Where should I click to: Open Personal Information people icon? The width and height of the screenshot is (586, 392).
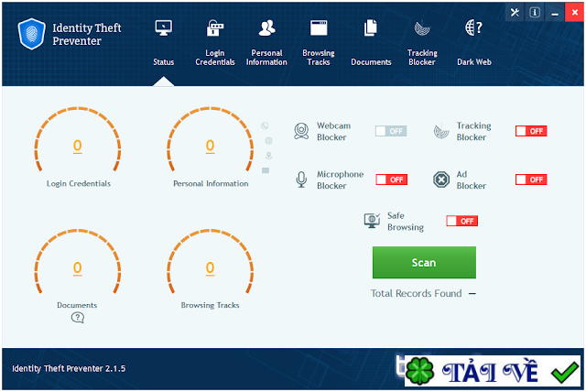point(266,28)
